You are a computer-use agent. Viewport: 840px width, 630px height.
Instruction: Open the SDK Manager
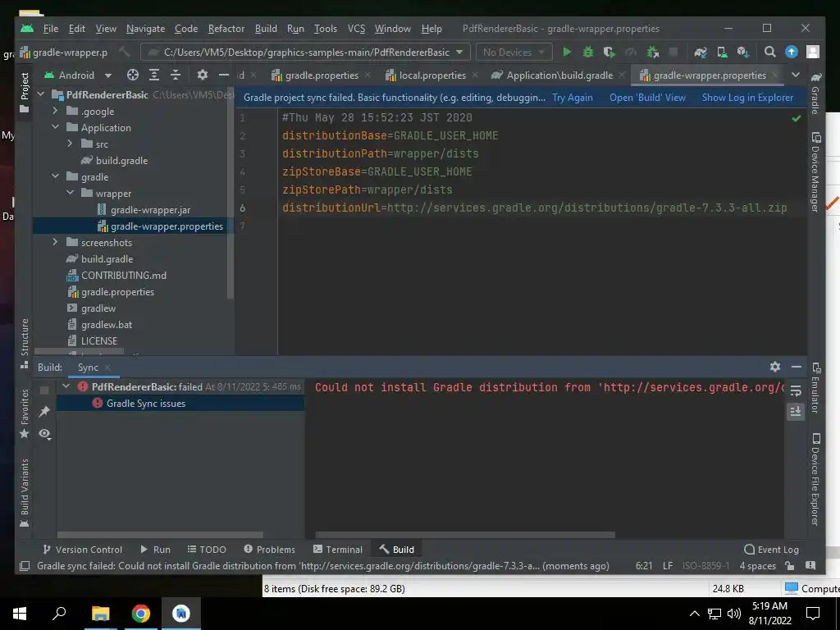742,52
